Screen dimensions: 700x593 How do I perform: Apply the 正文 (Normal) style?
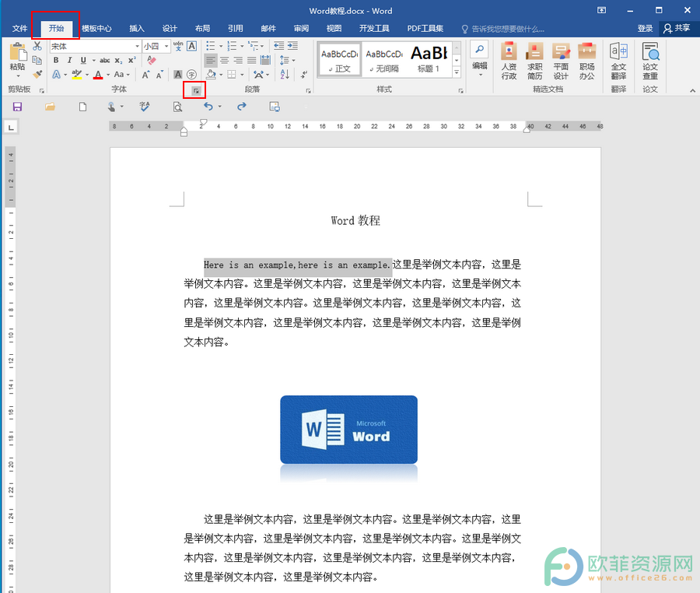(340, 60)
